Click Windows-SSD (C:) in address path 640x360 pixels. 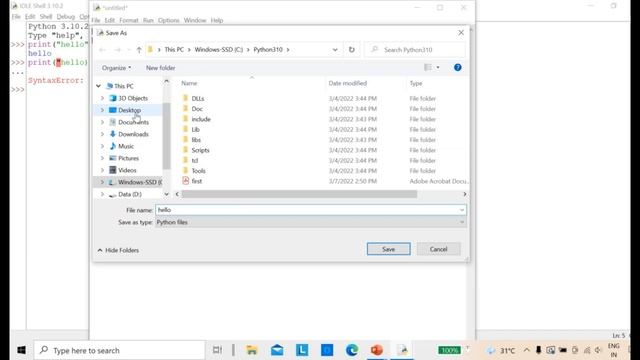(x=218, y=49)
